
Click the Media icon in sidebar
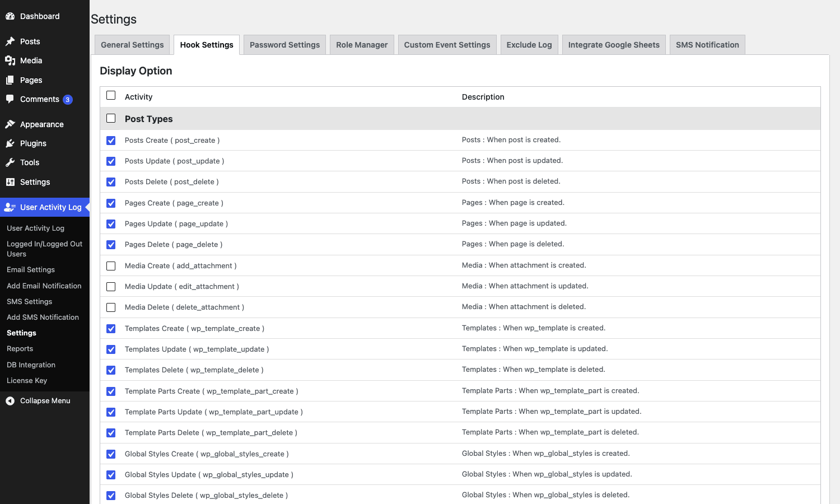point(10,60)
